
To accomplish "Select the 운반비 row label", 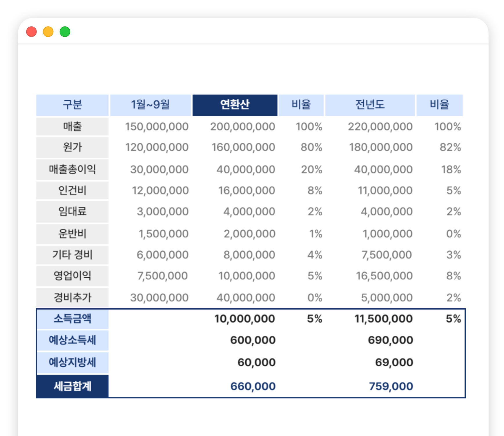I will [72, 234].
